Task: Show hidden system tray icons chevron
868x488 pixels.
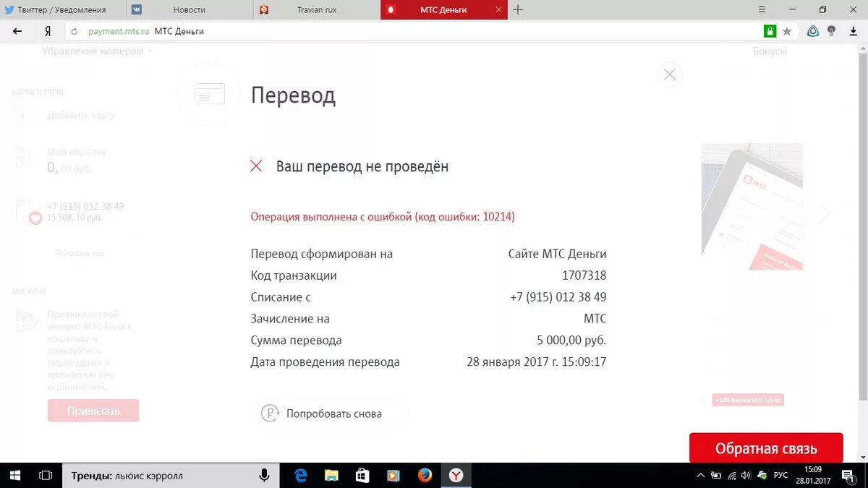Action: click(x=700, y=476)
